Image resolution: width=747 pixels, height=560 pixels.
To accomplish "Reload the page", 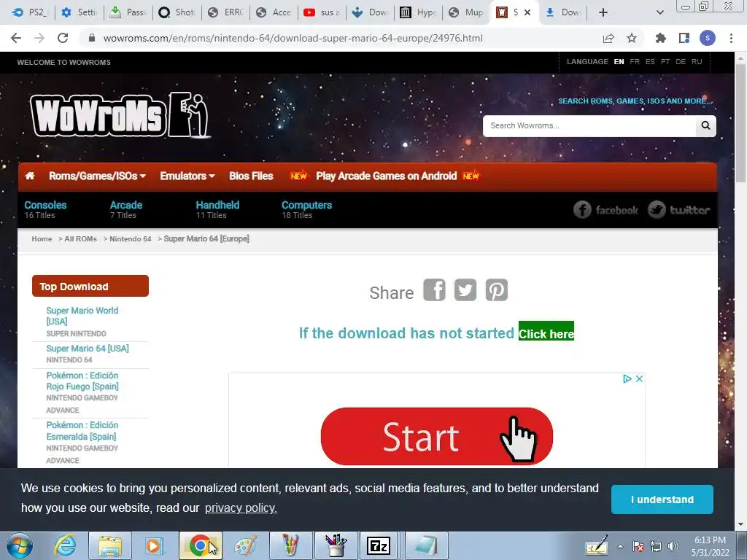I will click(x=63, y=38).
